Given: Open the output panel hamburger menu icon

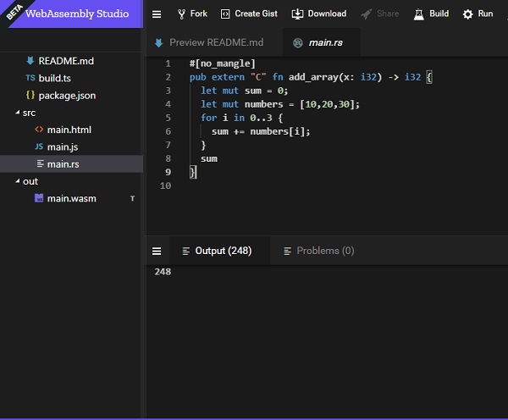Looking at the screenshot, I should [157, 251].
